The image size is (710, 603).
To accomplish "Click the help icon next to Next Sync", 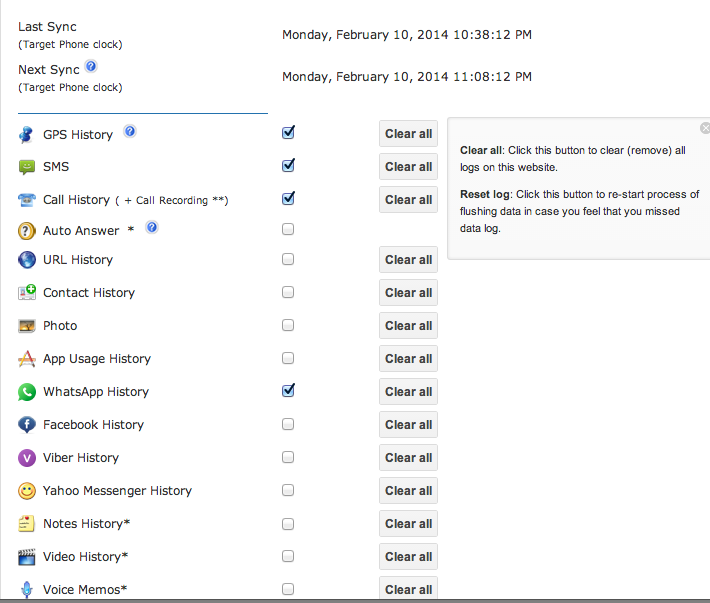I will tap(91, 66).
